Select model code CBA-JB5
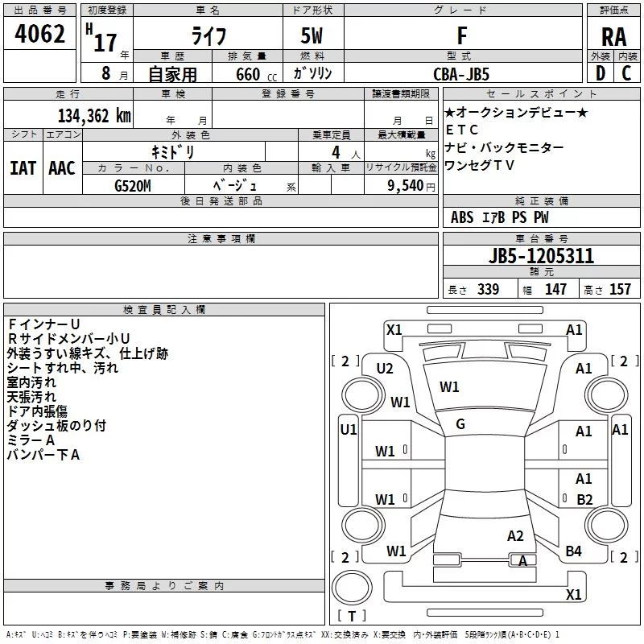This screenshot has width=644, height=644. 461,74
